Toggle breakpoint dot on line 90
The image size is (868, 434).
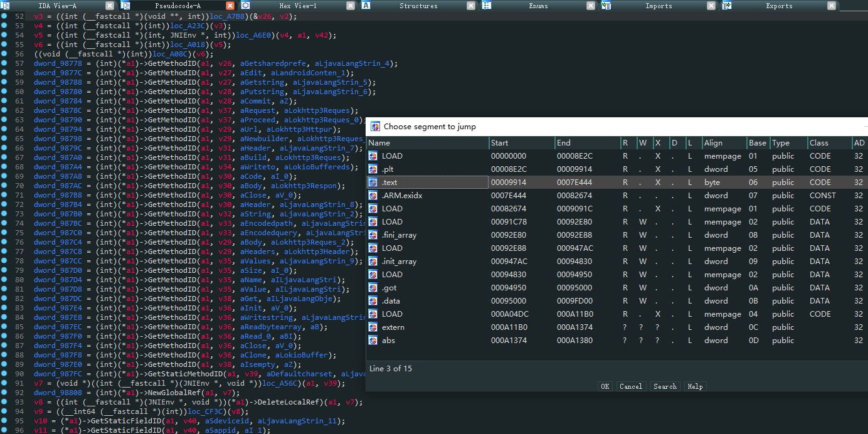coord(4,374)
